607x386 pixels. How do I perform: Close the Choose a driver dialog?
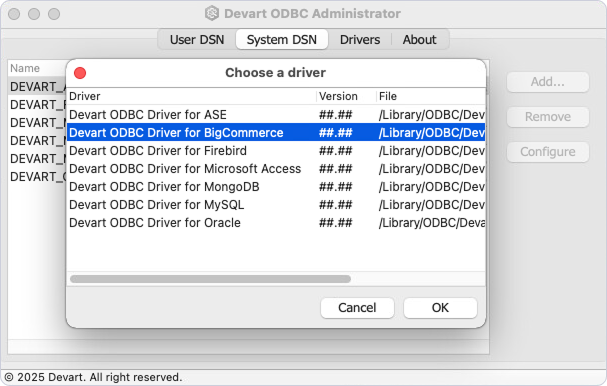[80, 73]
